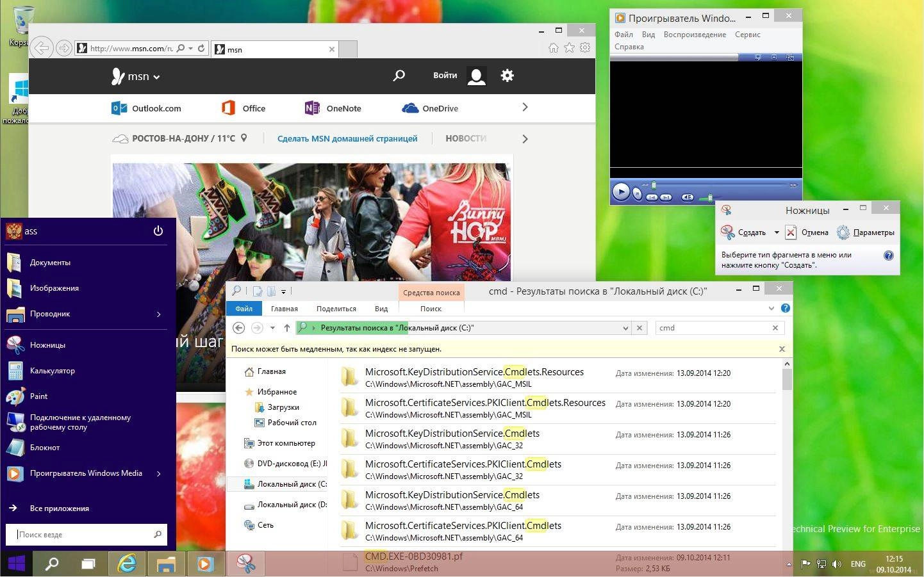This screenshot has width=924, height=577.
Task: Click Snipping Tool help icon
Action: pos(889,256)
